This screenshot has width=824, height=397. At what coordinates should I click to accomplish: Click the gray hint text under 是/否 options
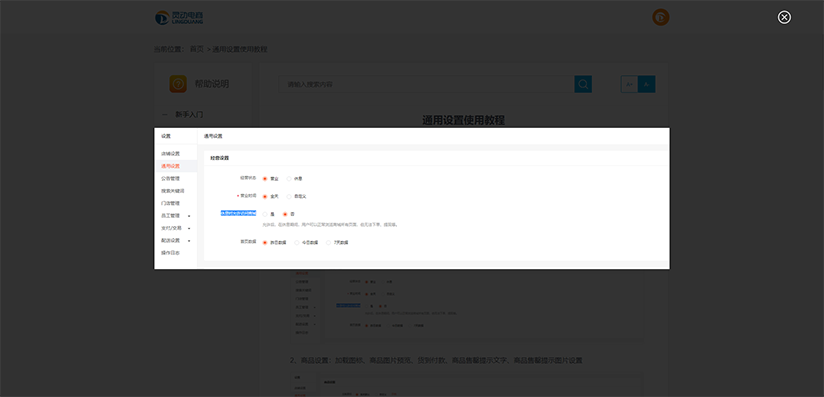(x=330, y=225)
